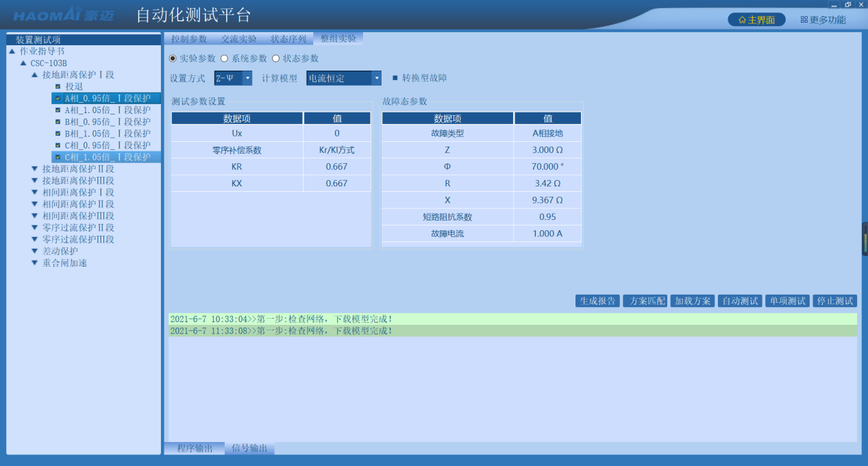Screen dimensions: 868x466
Task: Toggle the 投退 checkbox in the tree
Action: click(x=58, y=87)
